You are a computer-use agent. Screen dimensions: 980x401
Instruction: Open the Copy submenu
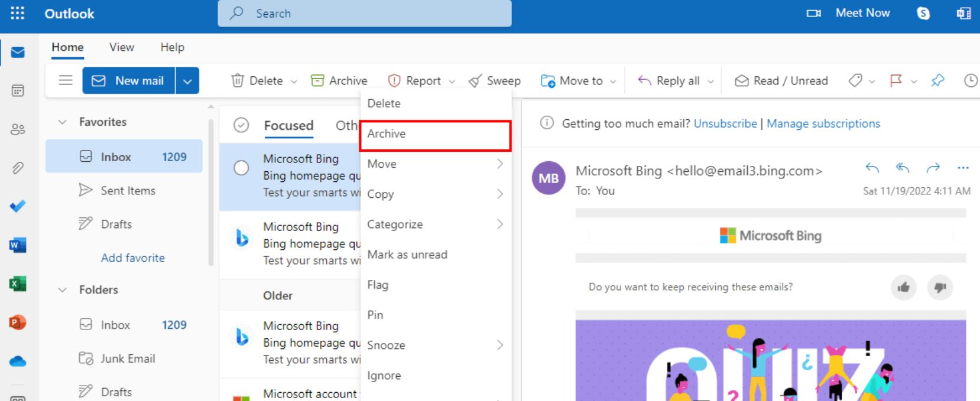pyautogui.click(x=436, y=194)
